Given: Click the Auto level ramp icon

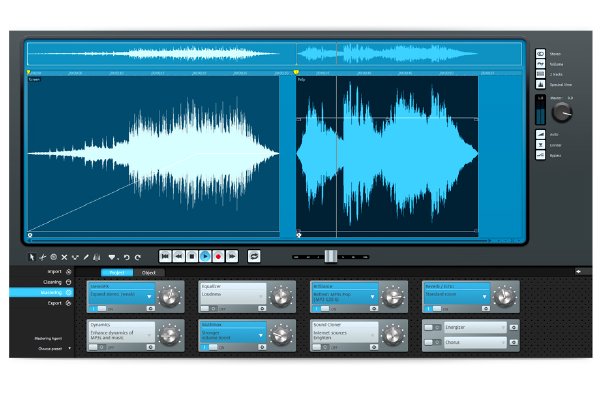Looking at the screenshot, I should click(x=540, y=134).
